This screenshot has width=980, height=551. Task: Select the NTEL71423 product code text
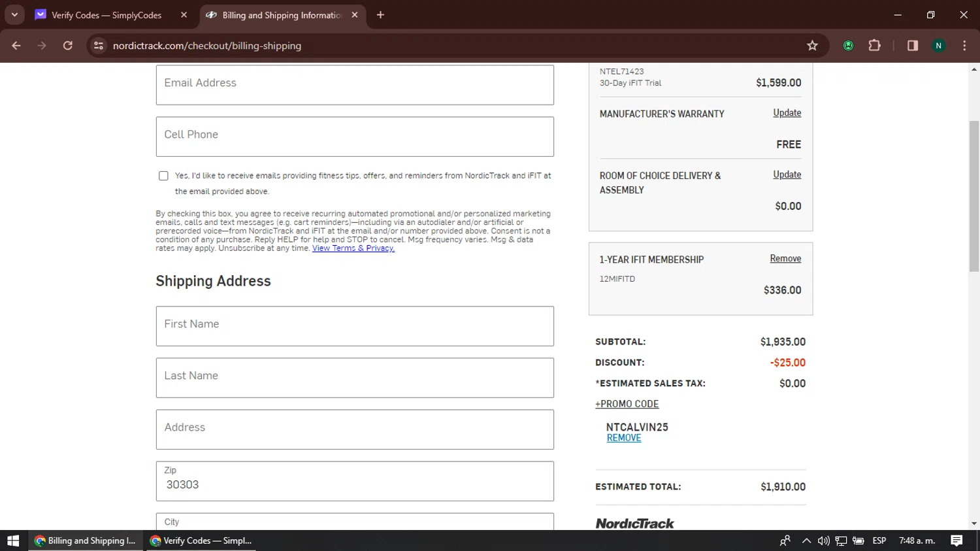621,71
